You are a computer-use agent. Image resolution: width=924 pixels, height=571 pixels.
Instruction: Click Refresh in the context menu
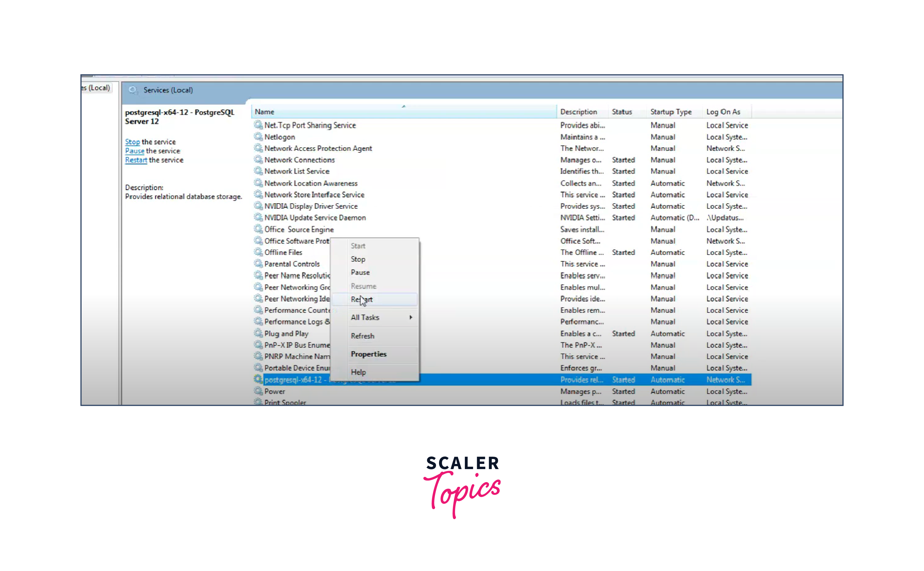(362, 336)
